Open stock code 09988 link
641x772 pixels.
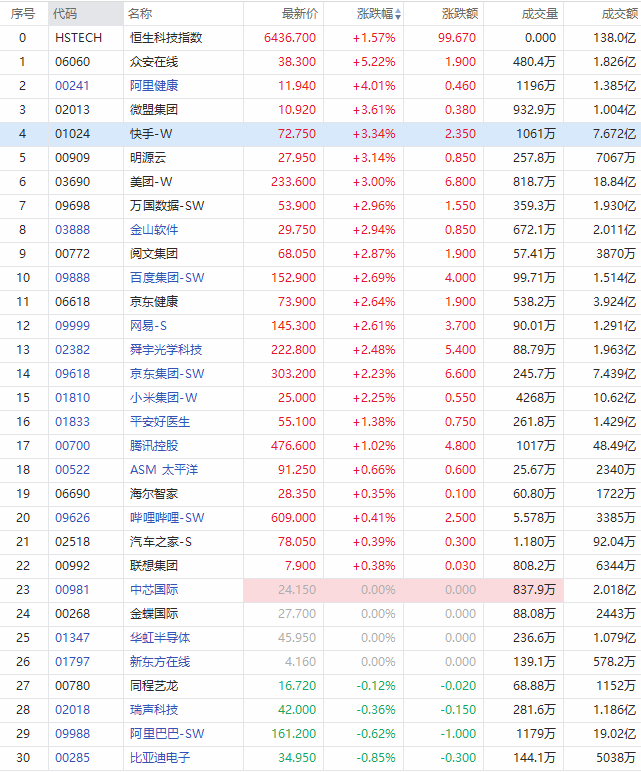(x=72, y=734)
